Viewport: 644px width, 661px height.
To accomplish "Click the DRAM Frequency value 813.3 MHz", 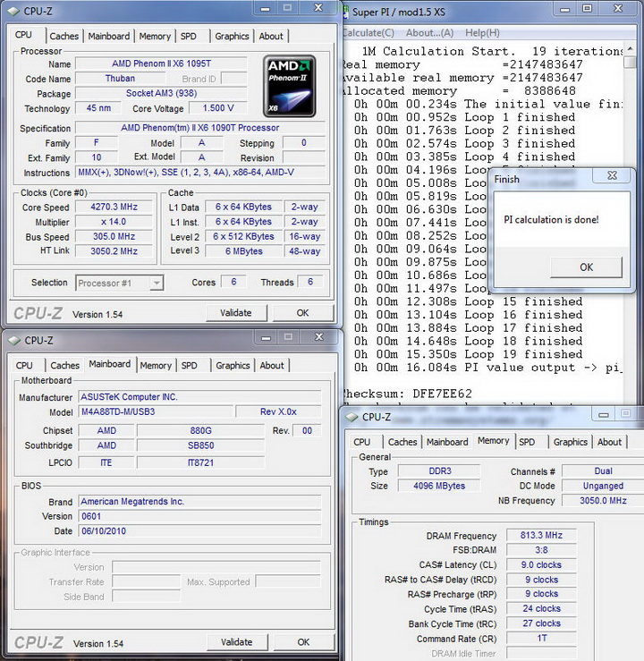I will [x=541, y=536].
